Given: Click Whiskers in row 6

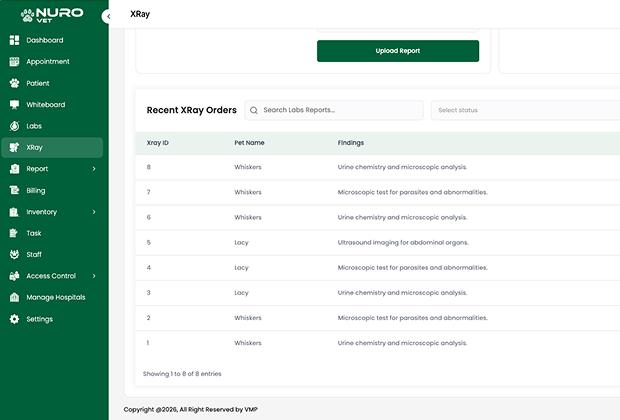Looking at the screenshot, I should pos(248,218).
